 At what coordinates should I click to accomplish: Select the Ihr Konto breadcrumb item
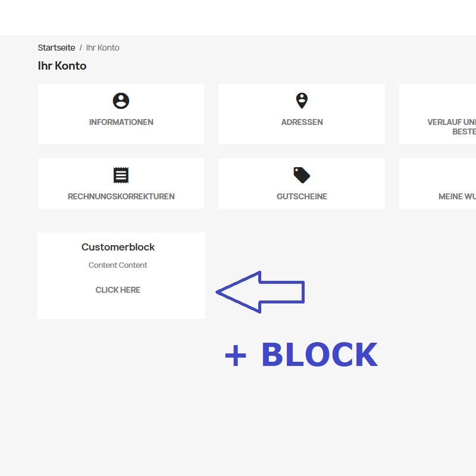pos(102,48)
